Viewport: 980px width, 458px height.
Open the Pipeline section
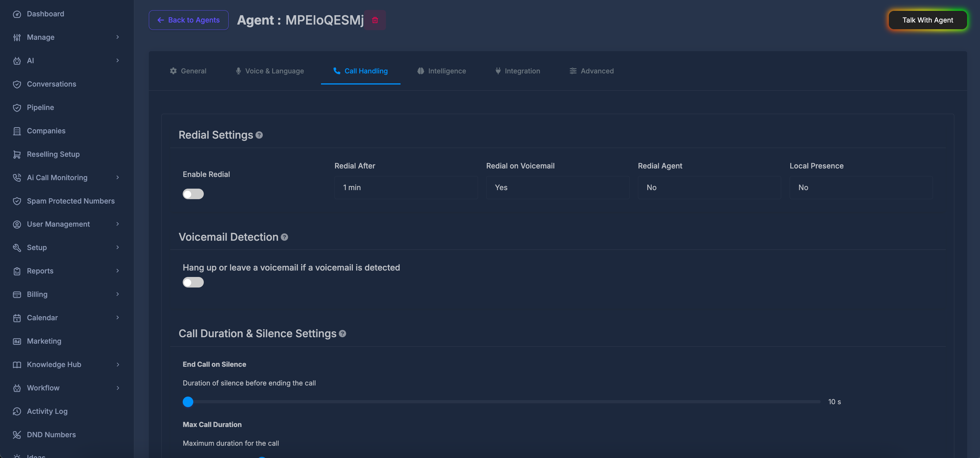click(x=40, y=107)
